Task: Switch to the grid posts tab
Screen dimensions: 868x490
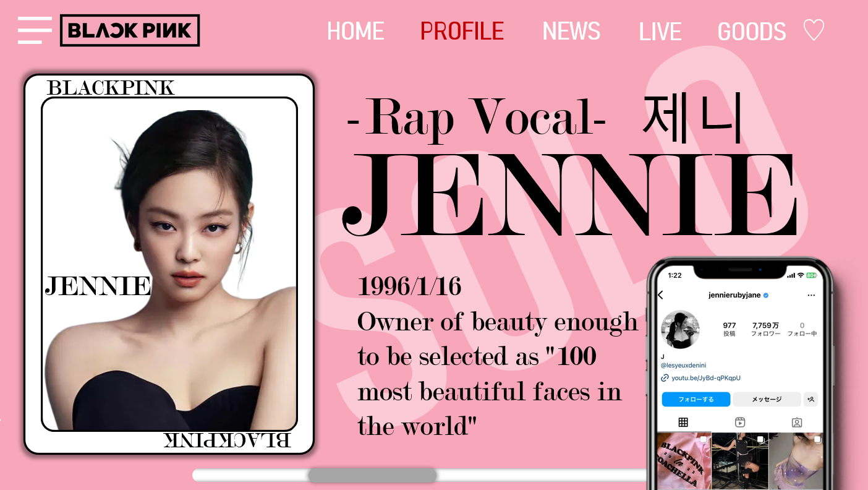Action: pos(683,423)
